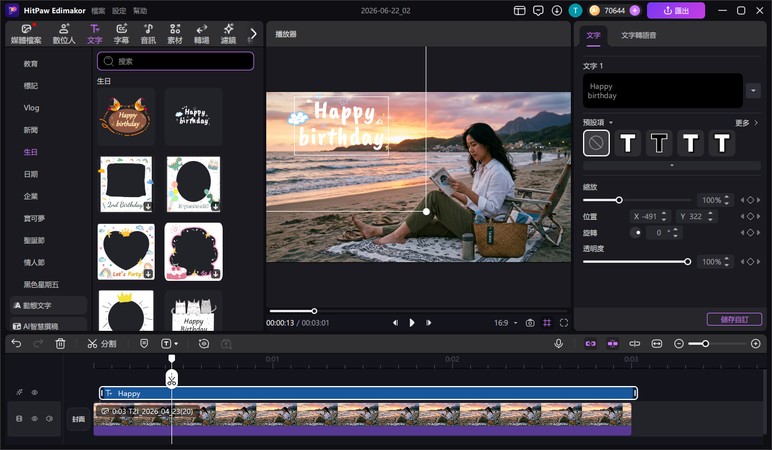Add a marker with shield icon
The height and width of the screenshot is (450, 772).
[x=144, y=344]
